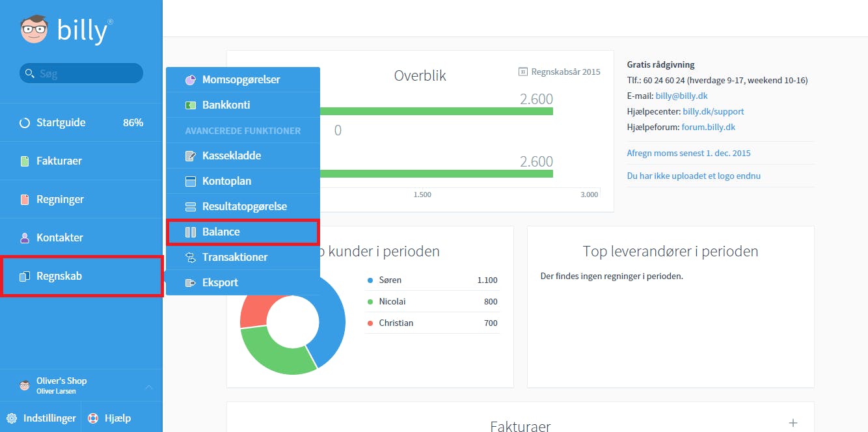The width and height of the screenshot is (868, 432).
Task: Click the Regnskab ledger icon
Action: (25, 277)
